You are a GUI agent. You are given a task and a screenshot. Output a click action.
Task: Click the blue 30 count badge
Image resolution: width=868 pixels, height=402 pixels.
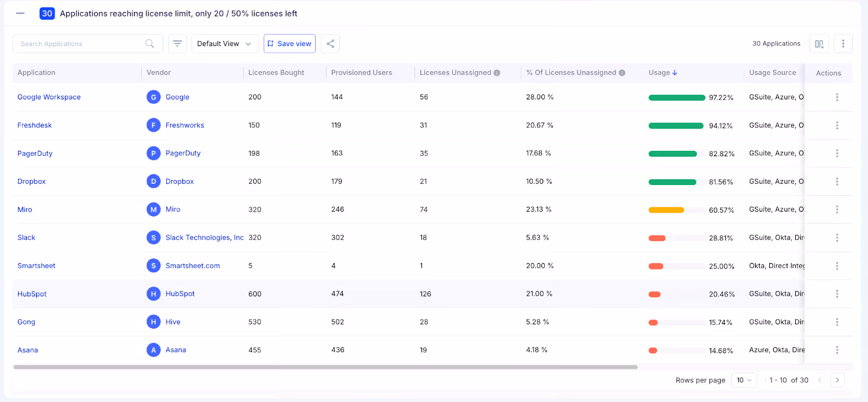pyautogui.click(x=47, y=14)
